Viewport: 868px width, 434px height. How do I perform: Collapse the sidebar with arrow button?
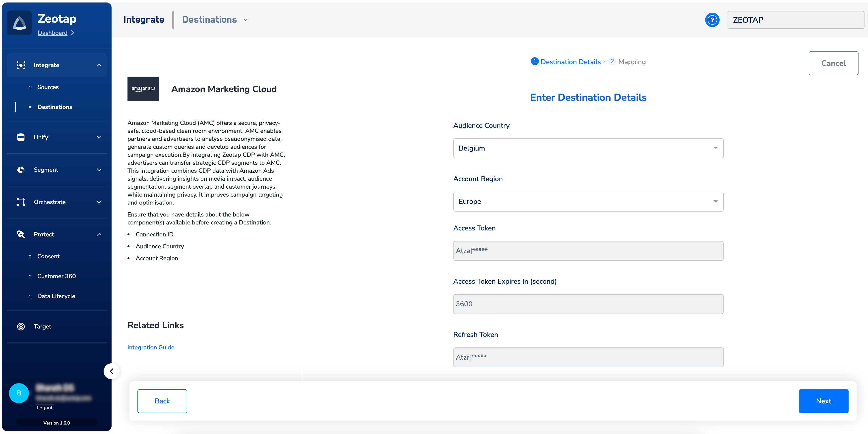[x=112, y=371]
